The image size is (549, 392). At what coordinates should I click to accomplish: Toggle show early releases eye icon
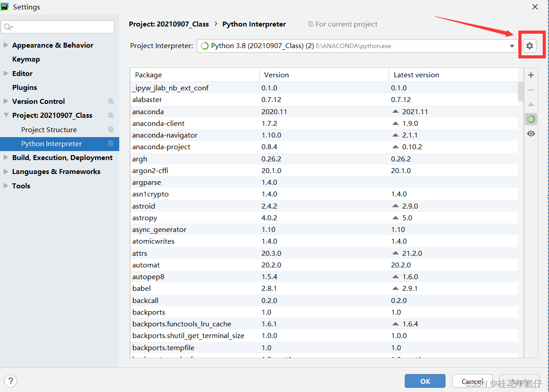[531, 134]
